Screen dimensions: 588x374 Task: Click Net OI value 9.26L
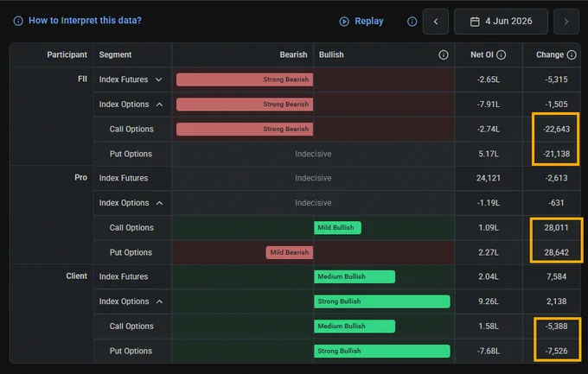click(x=489, y=301)
